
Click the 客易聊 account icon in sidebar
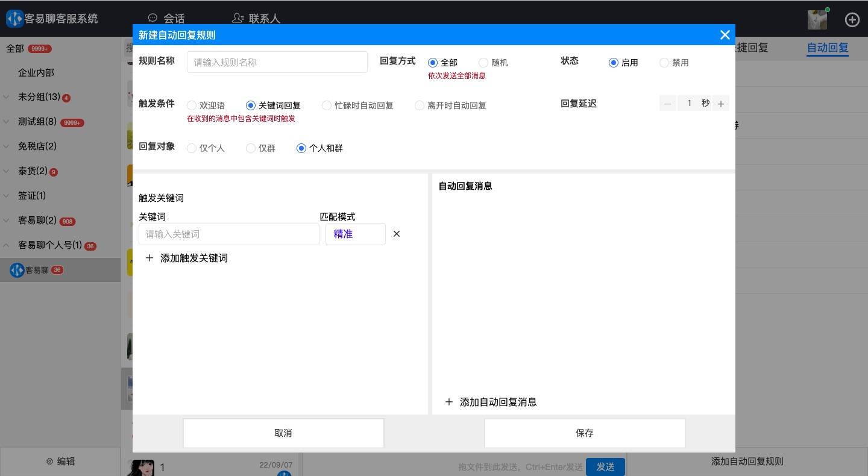pyautogui.click(x=17, y=270)
